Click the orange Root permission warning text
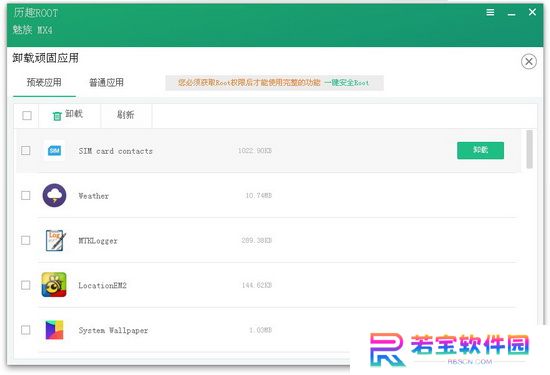This screenshot has width=550, height=375. pyautogui.click(x=249, y=83)
